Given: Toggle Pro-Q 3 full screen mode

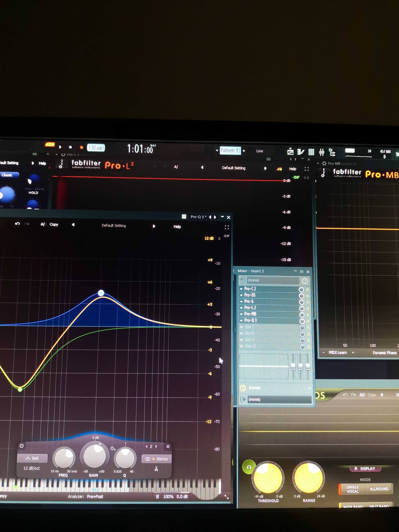Looking at the screenshot, I should 227,227.
